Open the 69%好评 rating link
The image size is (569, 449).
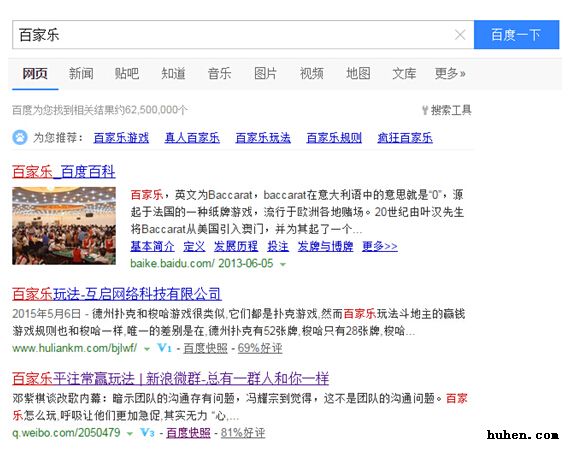(260, 348)
